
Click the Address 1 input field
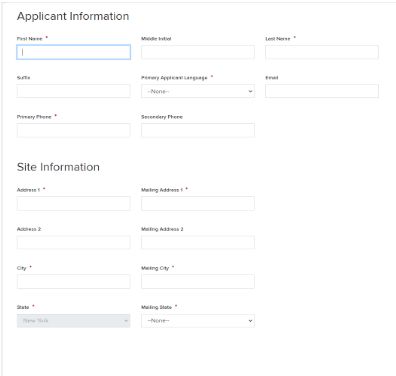[73, 203]
